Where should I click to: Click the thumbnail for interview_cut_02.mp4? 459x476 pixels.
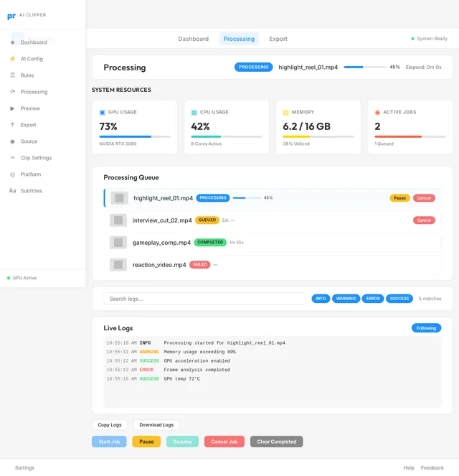pyautogui.click(x=118, y=220)
